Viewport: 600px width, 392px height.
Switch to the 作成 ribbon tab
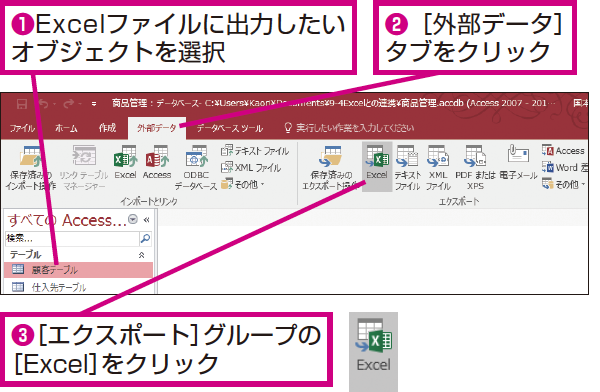[x=107, y=128]
